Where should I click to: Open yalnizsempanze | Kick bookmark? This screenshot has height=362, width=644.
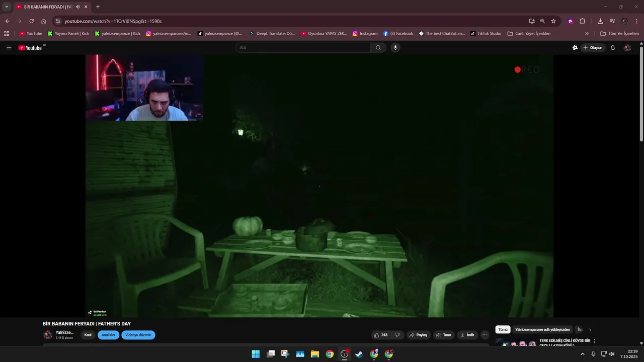coord(118,34)
